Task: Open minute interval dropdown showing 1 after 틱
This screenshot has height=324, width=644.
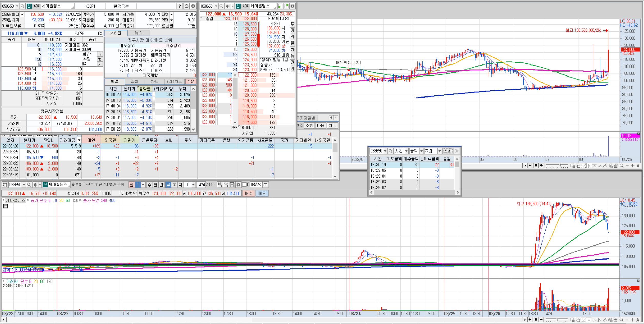Action: [193, 185]
